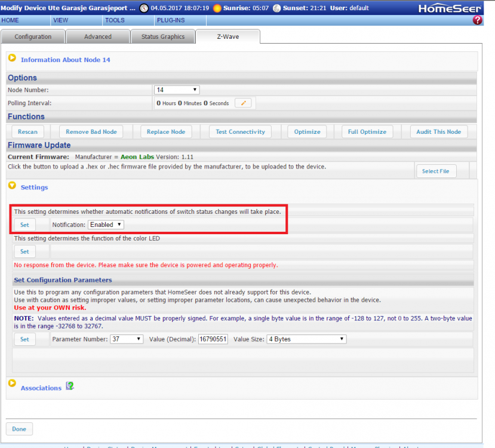Click the Test Connectivity button
495x448 pixels.
point(240,131)
